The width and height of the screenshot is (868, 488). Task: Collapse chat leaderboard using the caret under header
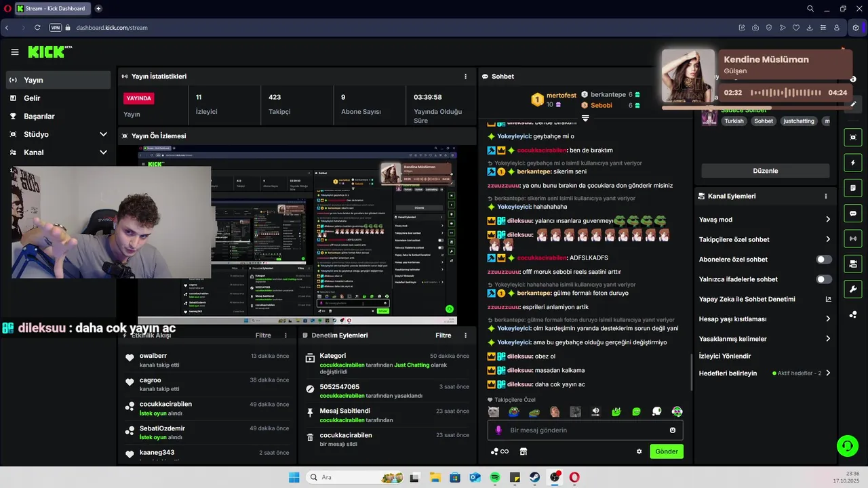click(x=585, y=119)
